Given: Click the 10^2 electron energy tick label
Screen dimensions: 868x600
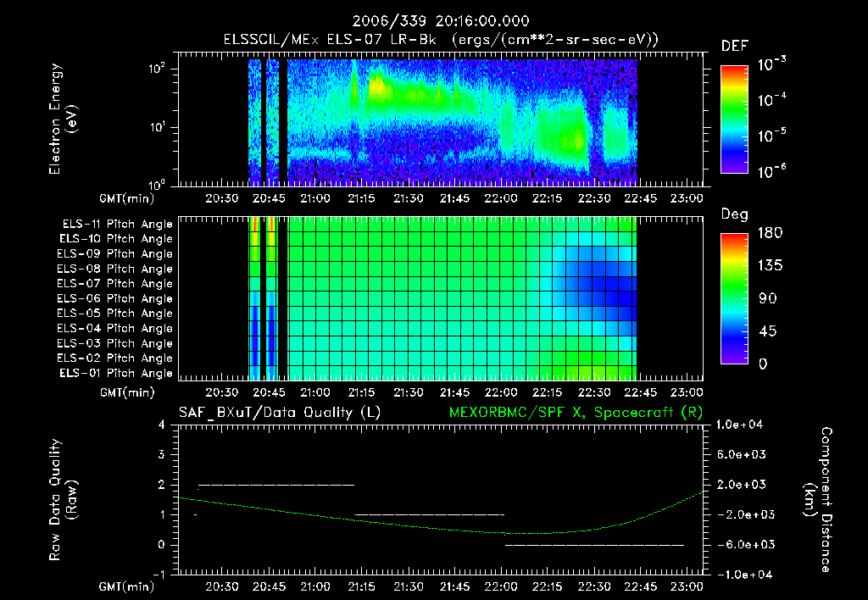Looking at the screenshot, I should [157, 69].
